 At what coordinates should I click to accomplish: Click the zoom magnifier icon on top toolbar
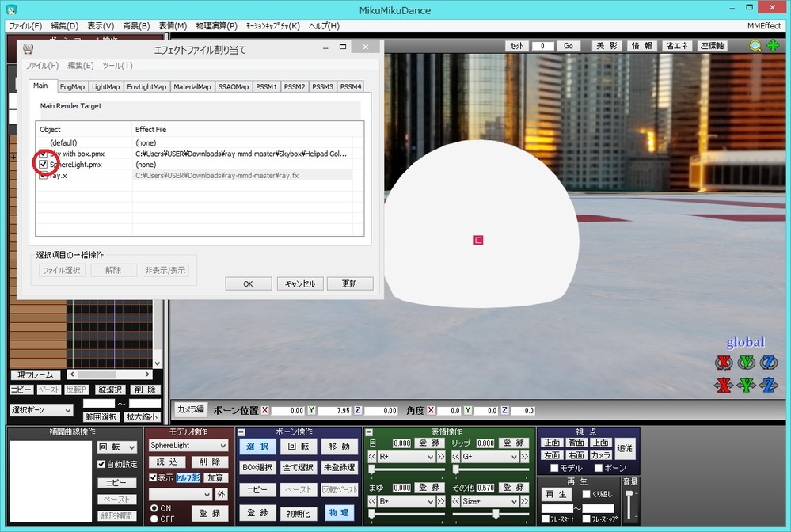pyautogui.click(x=755, y=46)
